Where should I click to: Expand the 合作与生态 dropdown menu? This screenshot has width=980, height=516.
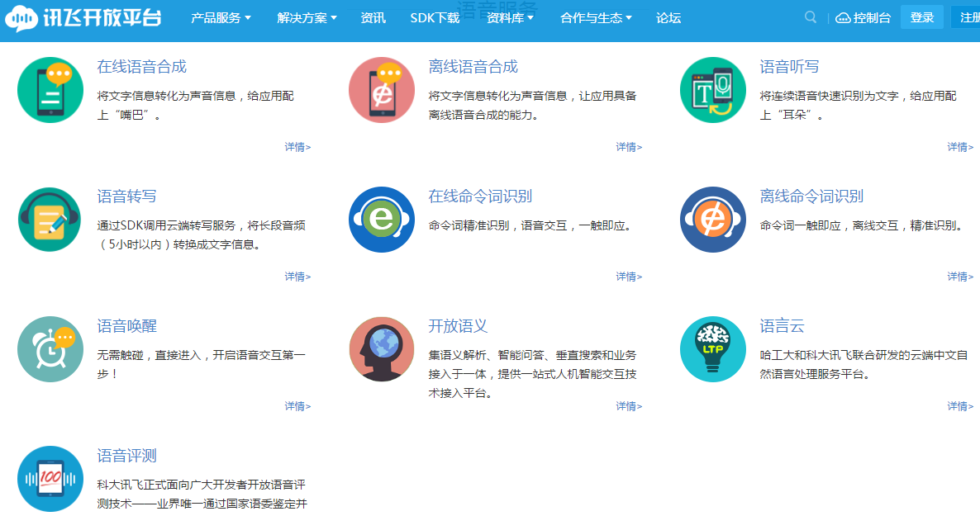pyautogui.click(x=596, y=18)
